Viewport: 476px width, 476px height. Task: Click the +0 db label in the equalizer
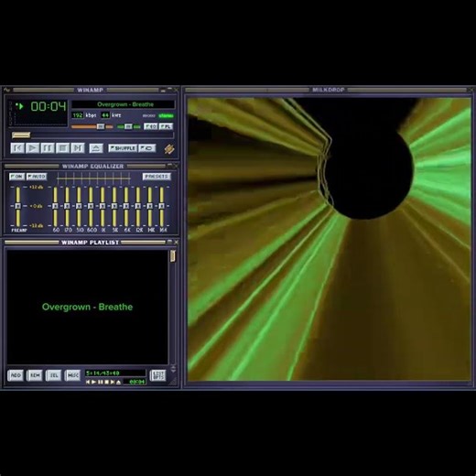[x=37, y=206]
